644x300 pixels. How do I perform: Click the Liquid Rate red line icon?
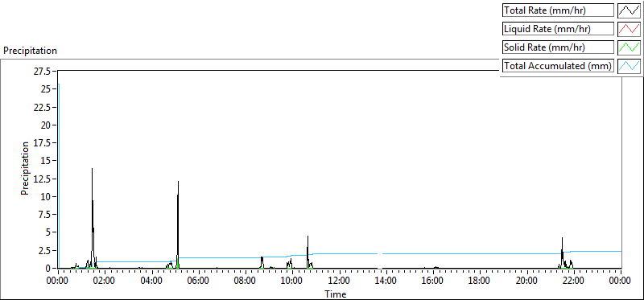click(629, 29)
